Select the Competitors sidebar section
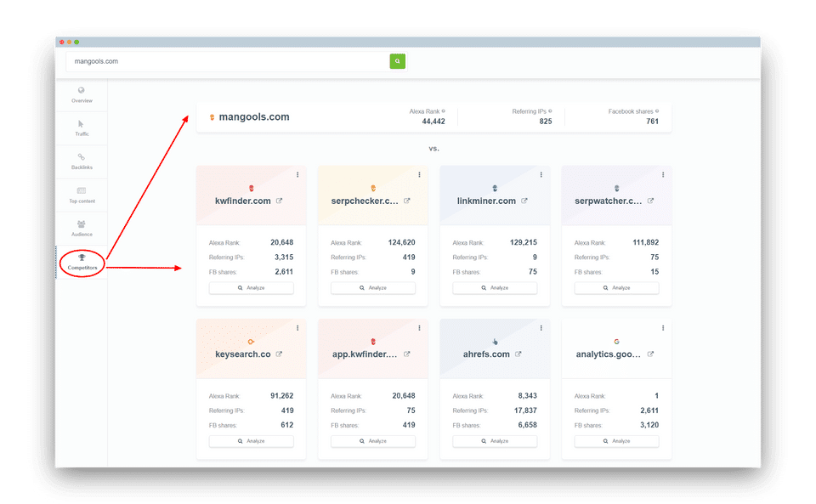Viewport: 816px width, 504px height. 82,262
